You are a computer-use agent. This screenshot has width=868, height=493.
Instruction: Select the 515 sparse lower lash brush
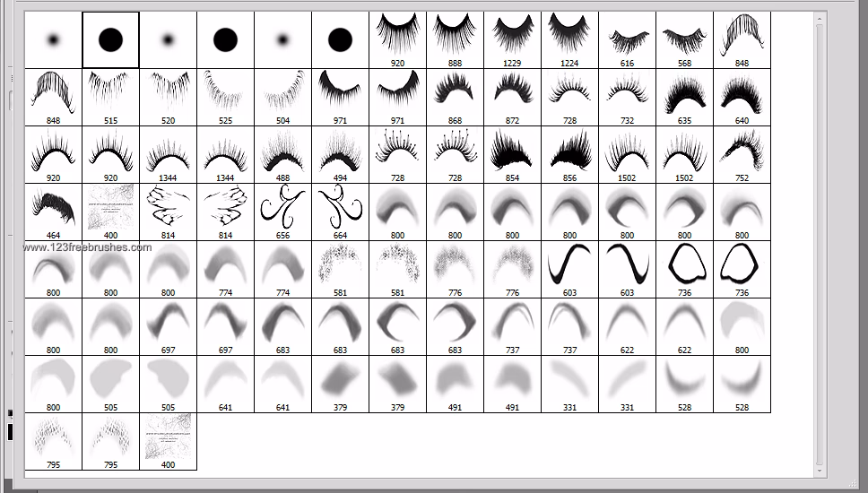coord(110,97)
